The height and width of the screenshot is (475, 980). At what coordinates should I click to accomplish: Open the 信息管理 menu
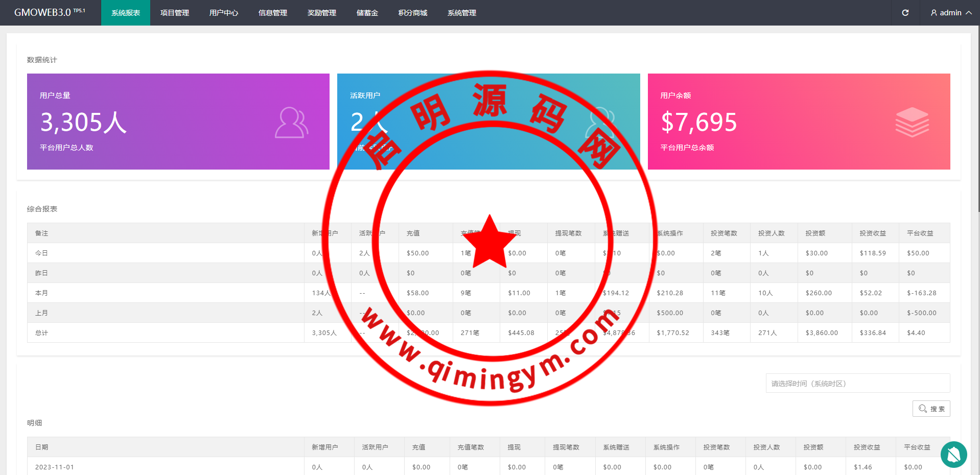pos(273,13)
